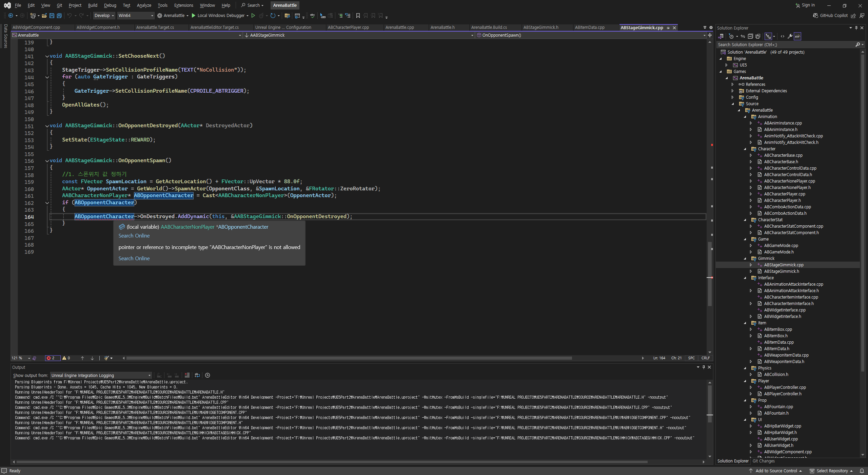Open the 121 % zoom level dropdown
This screenshot has height=475, width=868.
(x=21, y=358)
